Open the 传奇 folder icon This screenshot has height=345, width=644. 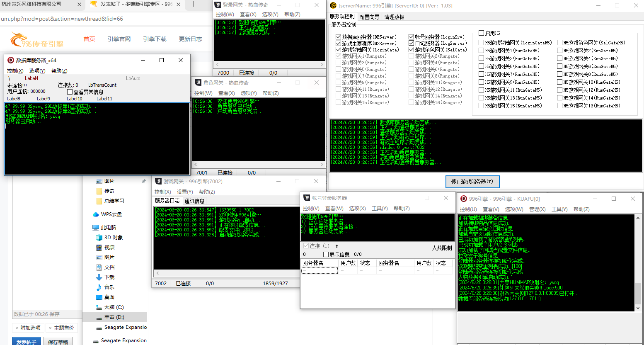[x=99, y=191]
